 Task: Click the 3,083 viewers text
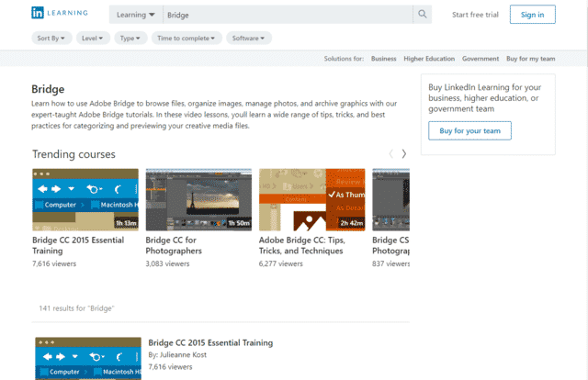click(167, 263)
